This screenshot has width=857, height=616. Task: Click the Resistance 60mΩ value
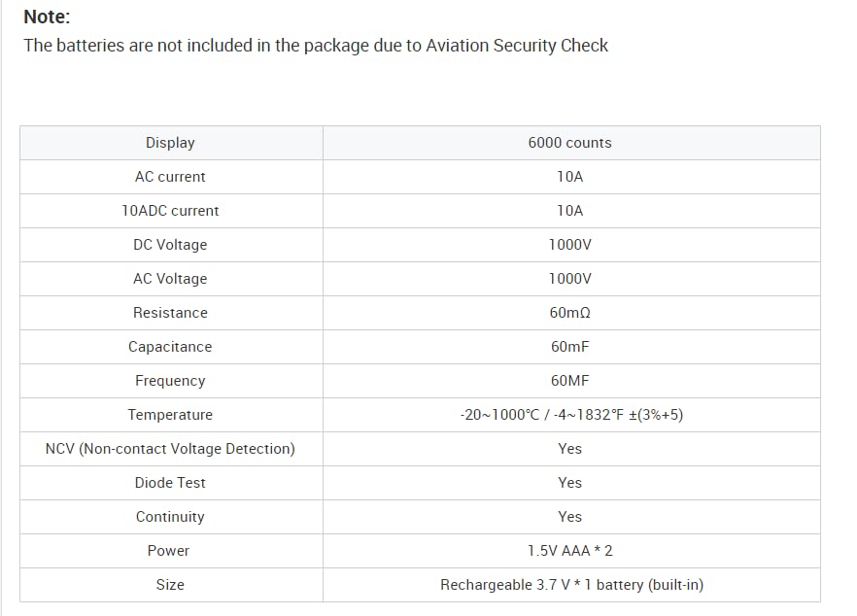tap(569, 313)
